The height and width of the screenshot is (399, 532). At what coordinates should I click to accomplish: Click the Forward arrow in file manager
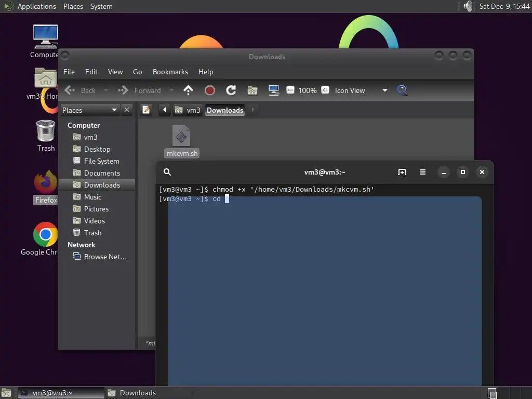[x=123, y=90]
